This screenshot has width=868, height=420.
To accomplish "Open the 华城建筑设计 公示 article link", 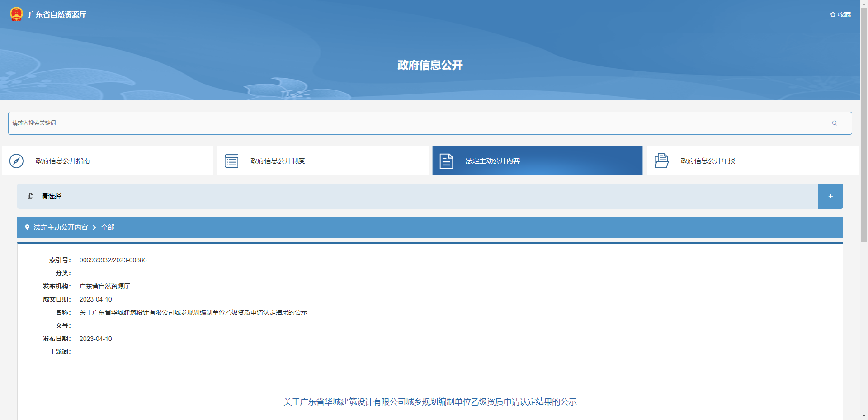I will click(430, 401).
